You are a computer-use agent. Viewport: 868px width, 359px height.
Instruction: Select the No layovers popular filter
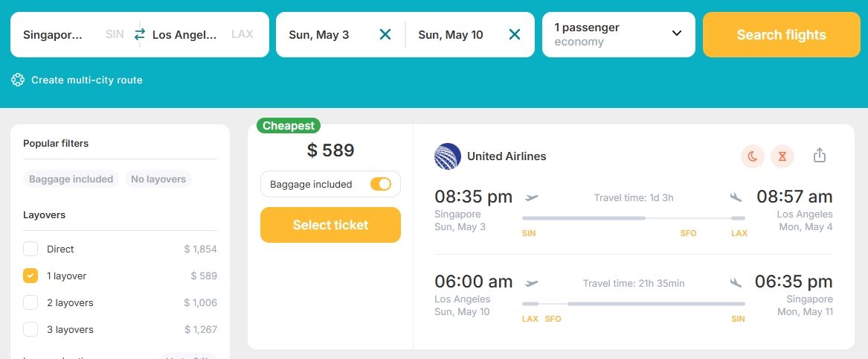click(x=158, y=179)
